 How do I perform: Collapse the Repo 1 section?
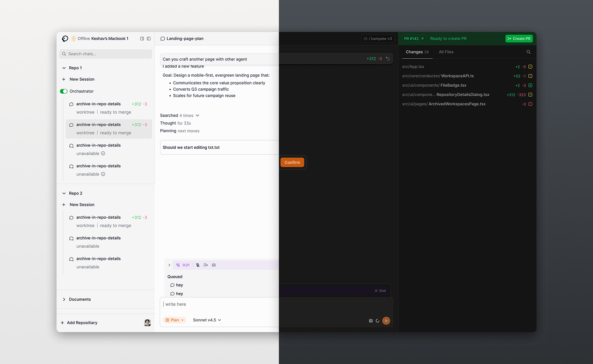[x=64, y=68]
